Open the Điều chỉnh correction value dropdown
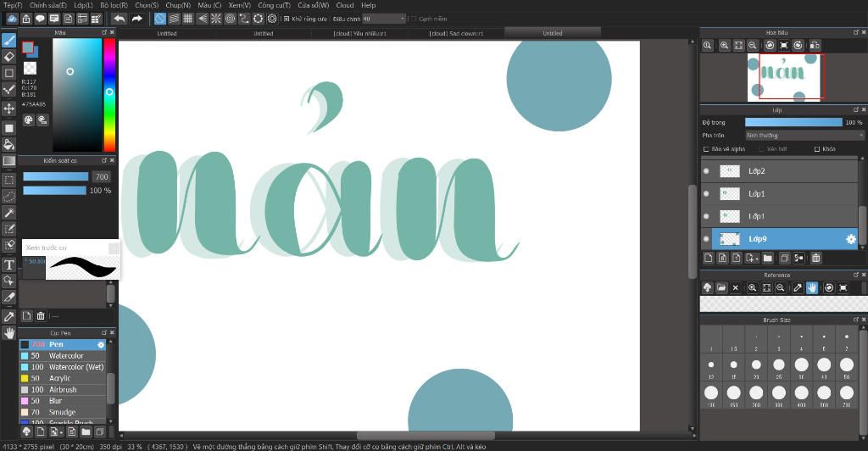The image size is (868, 451). point(384,19)
